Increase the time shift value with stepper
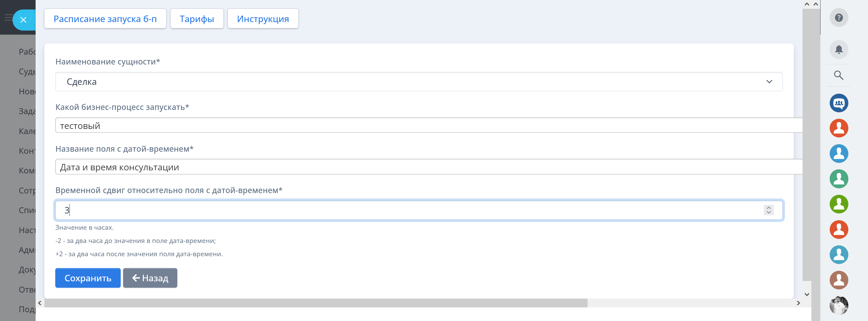This screenshot has height=321, width=868. click(x=769, y=208)
